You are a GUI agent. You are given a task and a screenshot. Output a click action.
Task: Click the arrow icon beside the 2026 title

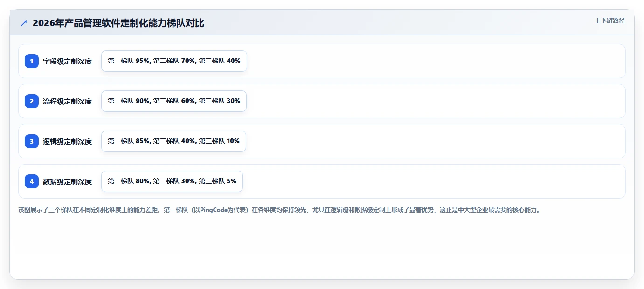tap(24, 23)
